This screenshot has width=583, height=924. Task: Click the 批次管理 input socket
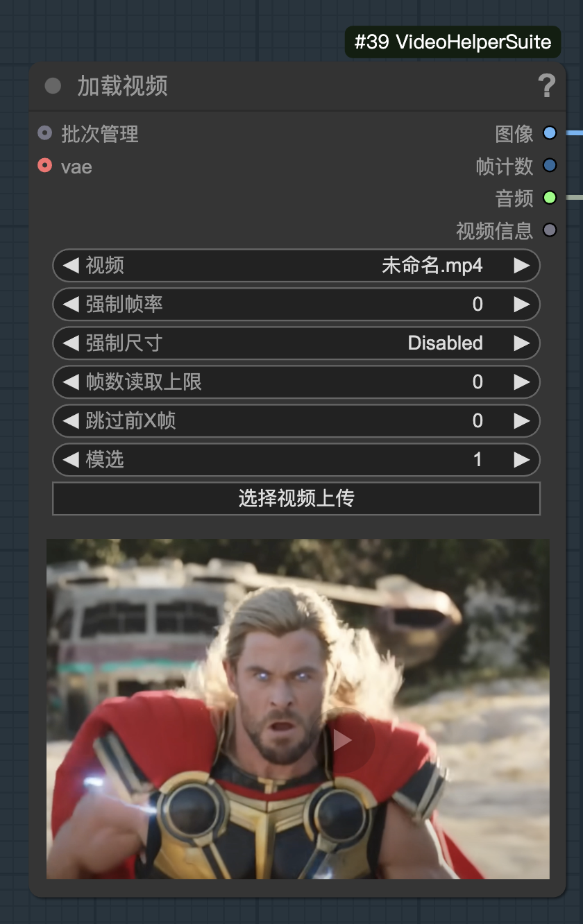click(45, 132)
